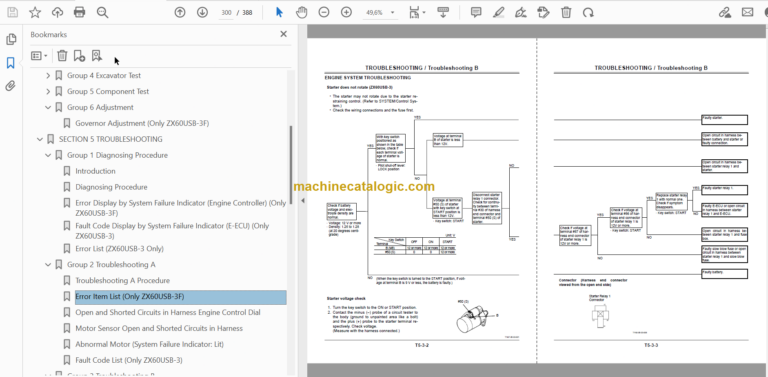Collapse Group 2 Troubleshooting A
The height and width of the screenshot is (377, 768).
click(48, 265)
